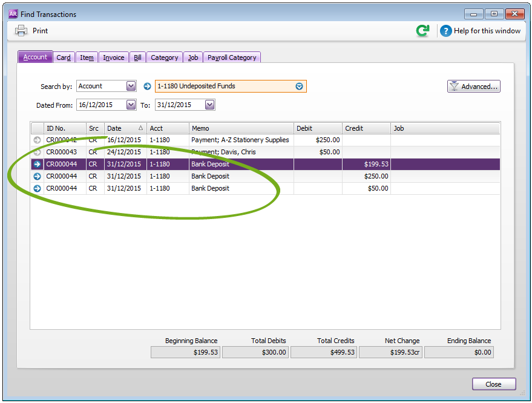Click the Advanced filter button
This screenshot has height=403, width=532.
tap(473, 87)
